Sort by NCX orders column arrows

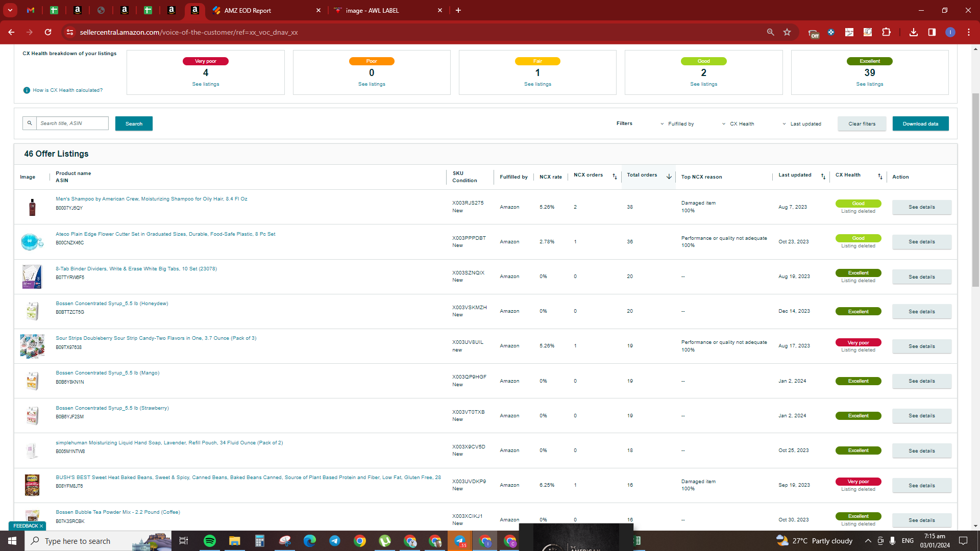(615, 177)
